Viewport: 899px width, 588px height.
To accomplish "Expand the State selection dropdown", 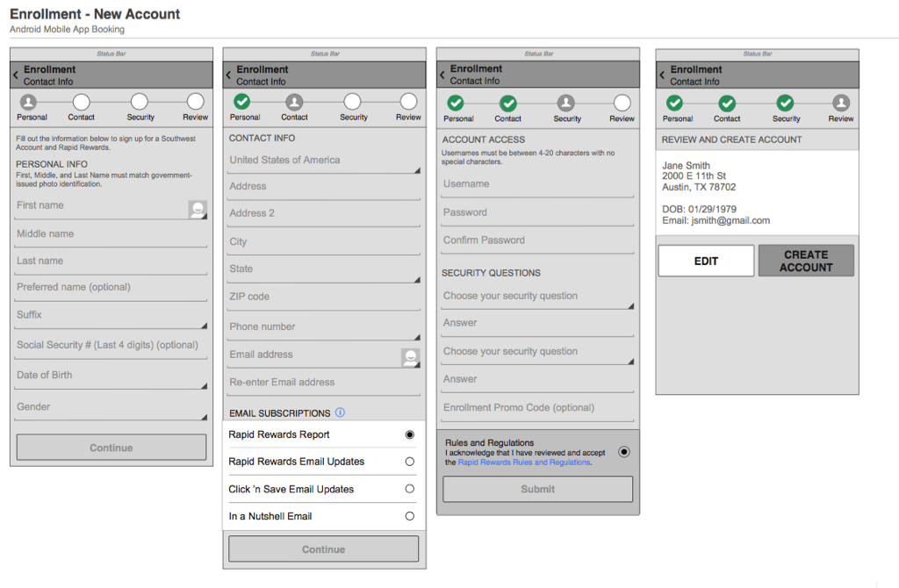I will click(323, 269).
